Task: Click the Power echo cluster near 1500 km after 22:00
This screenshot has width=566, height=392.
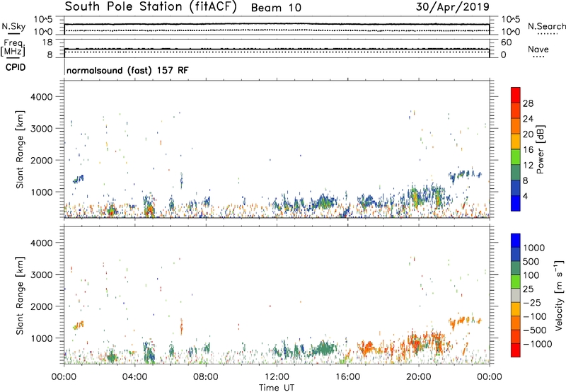Action: (x=466, y=175)
